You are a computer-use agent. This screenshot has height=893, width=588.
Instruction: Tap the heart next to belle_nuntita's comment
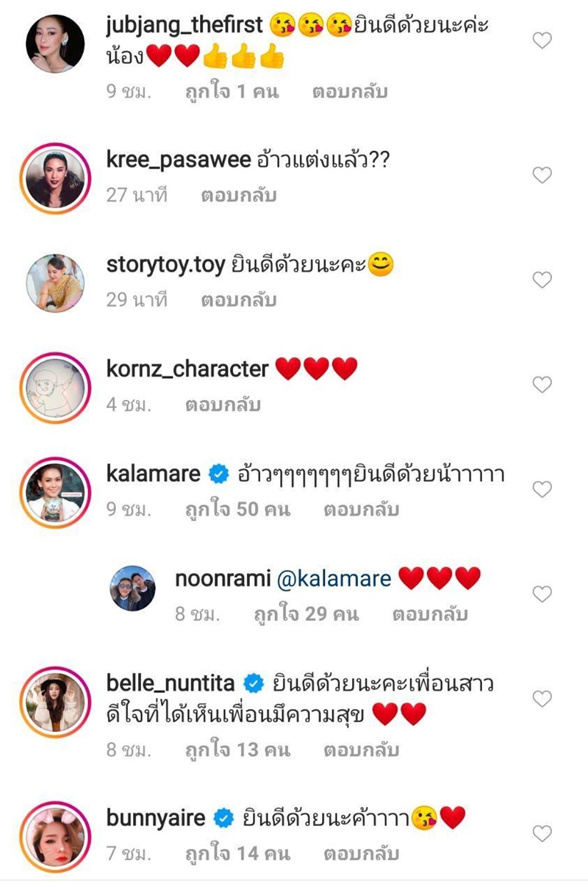[542, 699]
